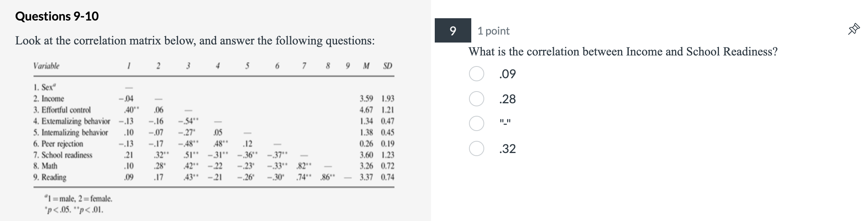This screenshot has height=221, width=868.
Task: Click the M column header in the matrix
Action: point(366,66)
